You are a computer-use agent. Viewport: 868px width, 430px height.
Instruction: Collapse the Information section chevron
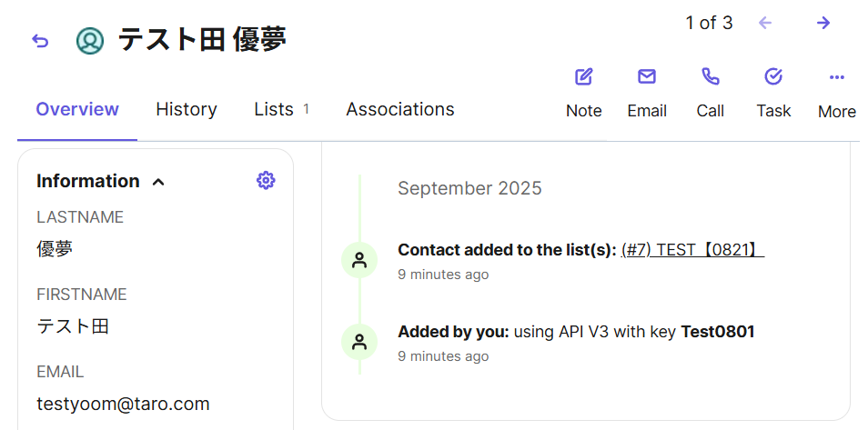pos(158,182)
